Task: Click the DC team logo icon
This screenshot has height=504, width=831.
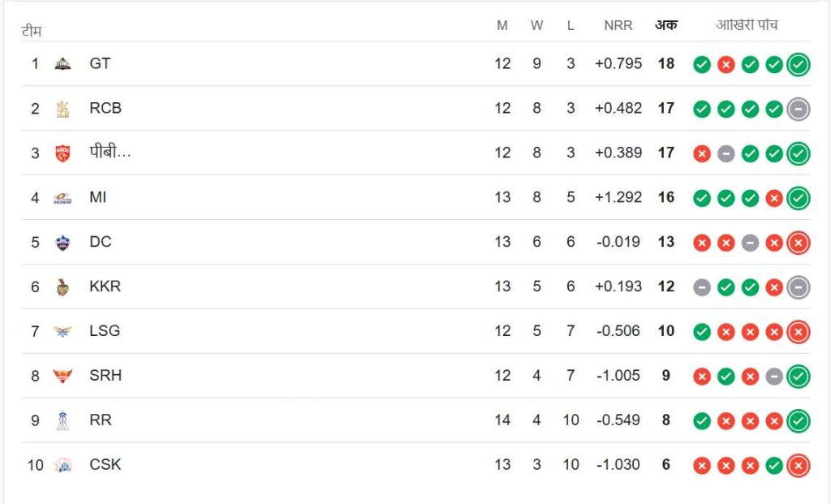Action: [x=62, y=243]
